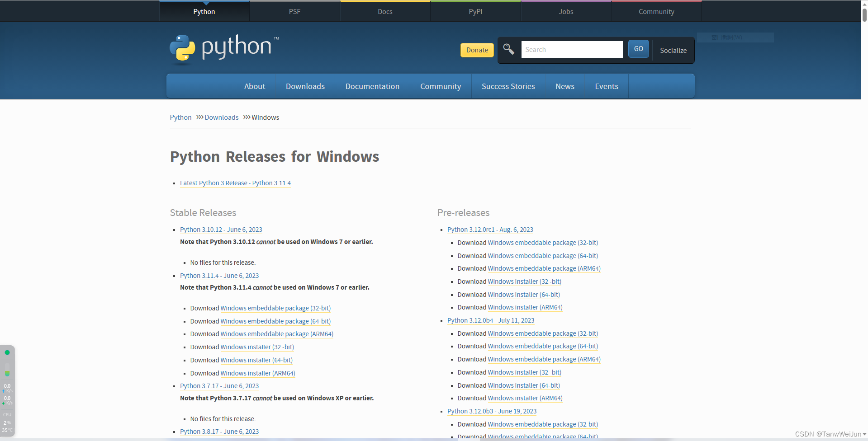868x441 pixels.
Task: Click the 'Python Releases for Windows' heading
Action: point(275,157)
